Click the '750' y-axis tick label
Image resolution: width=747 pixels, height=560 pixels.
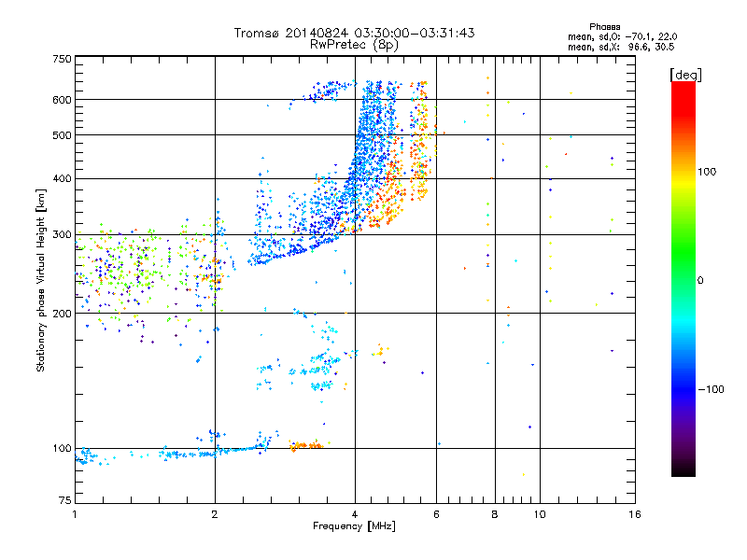pyautogui.click(x=62, y=59)
